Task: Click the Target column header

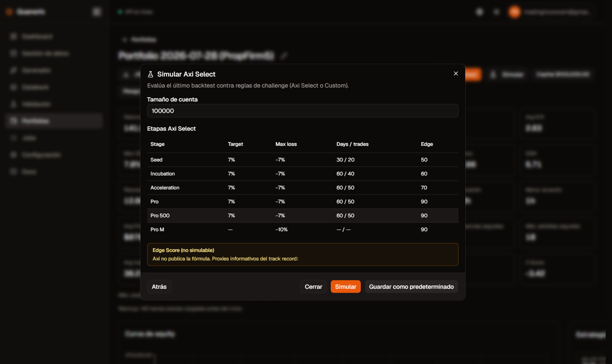Action: click(236, 144)
